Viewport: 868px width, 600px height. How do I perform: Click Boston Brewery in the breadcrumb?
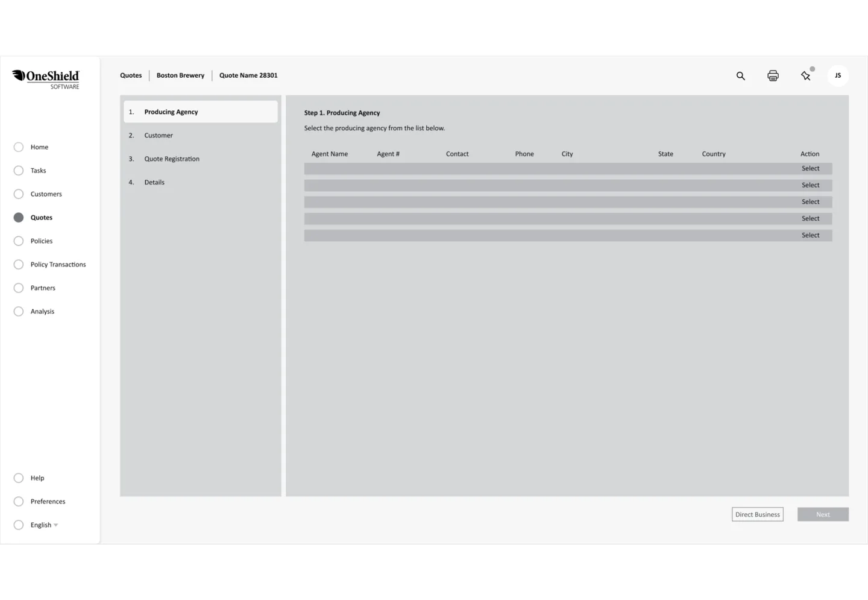(x=180, y=75)
